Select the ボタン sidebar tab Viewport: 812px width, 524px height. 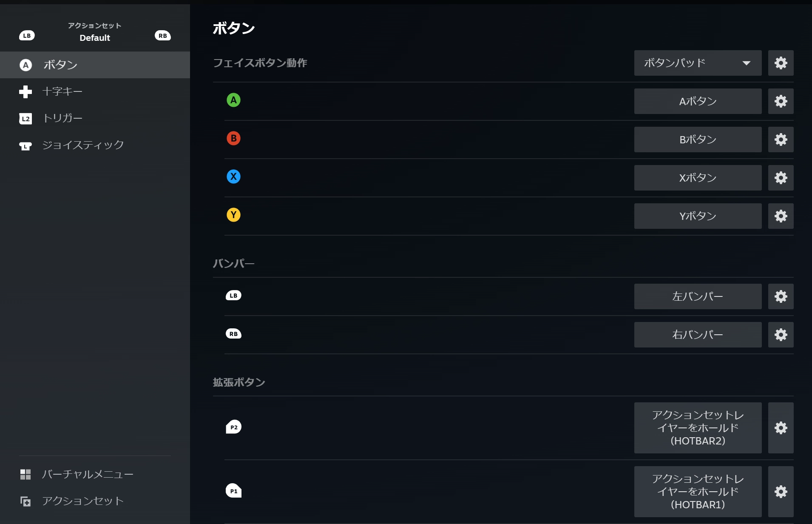(x=60, y=65)
